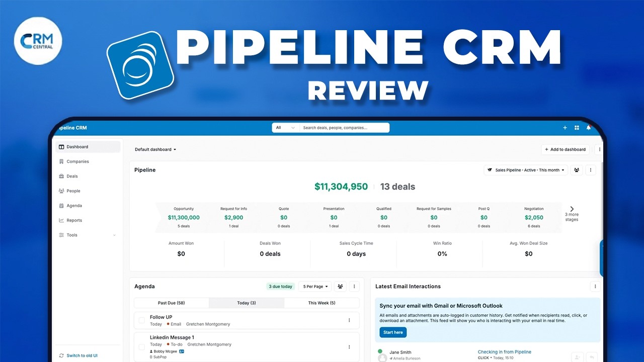Open Sales Pipeline Active This month dropdown
This screenshot has height=362, width=644.
(x=526, y=170)
